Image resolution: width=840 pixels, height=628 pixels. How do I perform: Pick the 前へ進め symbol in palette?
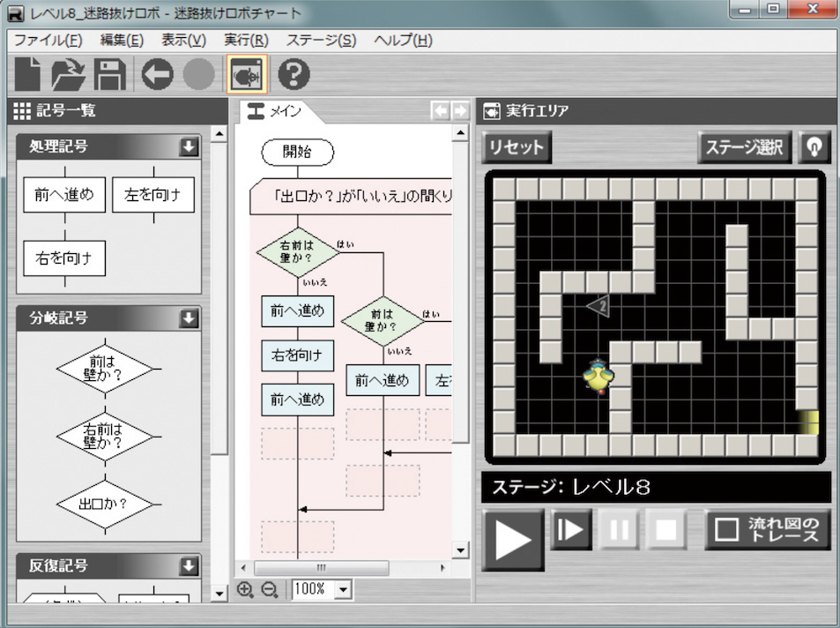pyautogui.click(x=64, y=195)
